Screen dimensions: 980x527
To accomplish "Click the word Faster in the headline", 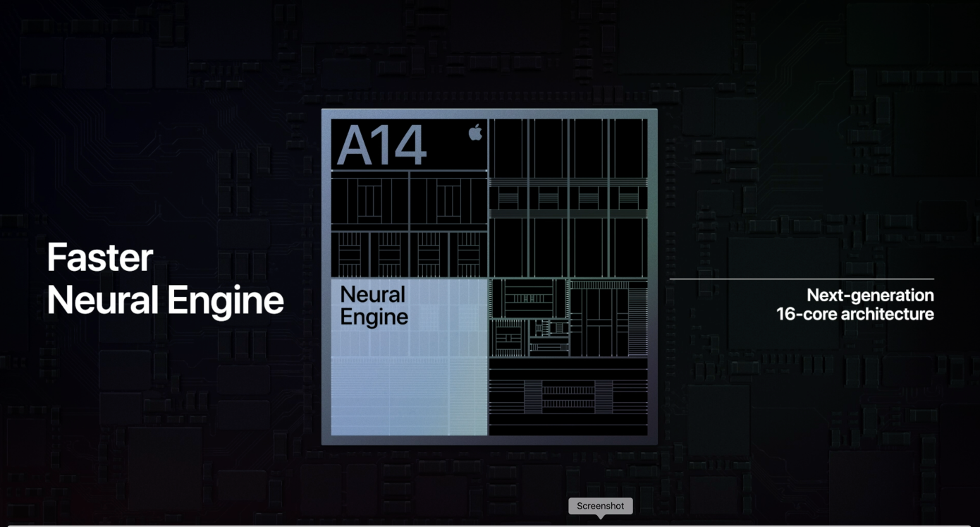I will (100, 258).
